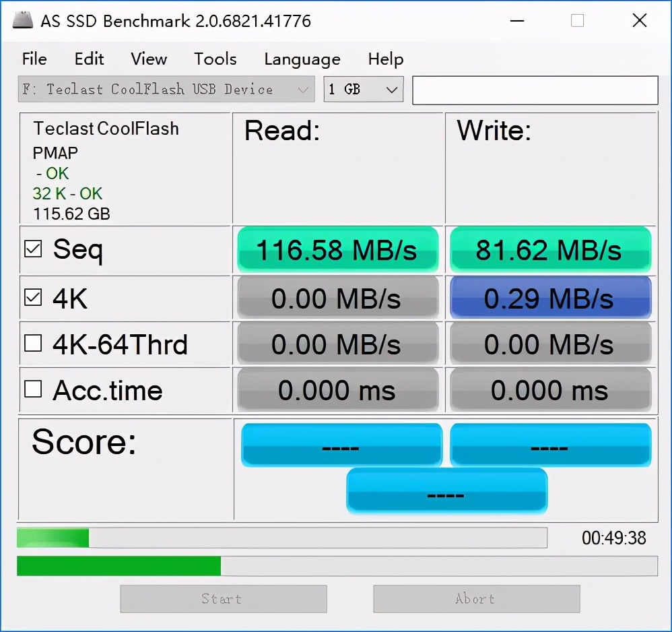Click the AS SSD Benchmark app icon
This screenshot has height=632, width=672.
(22, 20)
